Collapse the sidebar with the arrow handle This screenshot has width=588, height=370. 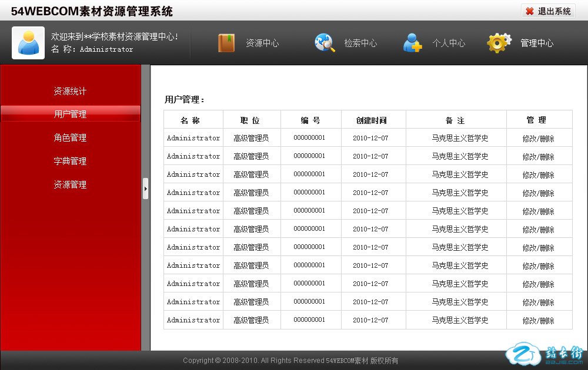pos(145,189)
